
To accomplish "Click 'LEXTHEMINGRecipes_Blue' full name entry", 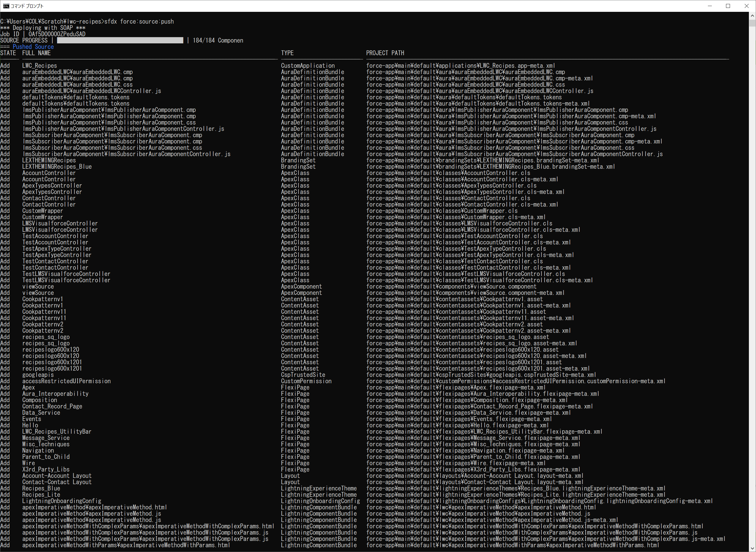I will 57,167.
